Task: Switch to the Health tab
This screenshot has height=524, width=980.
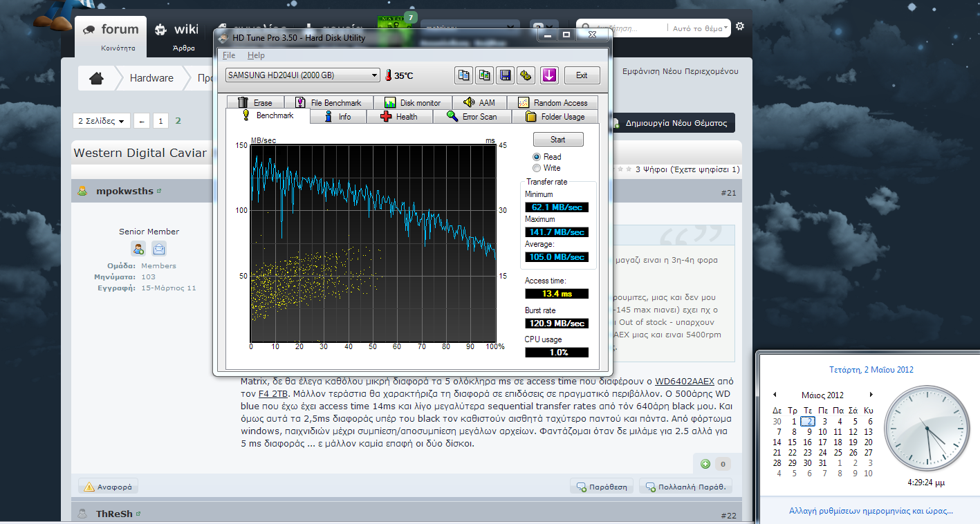Action: point(399,117)
